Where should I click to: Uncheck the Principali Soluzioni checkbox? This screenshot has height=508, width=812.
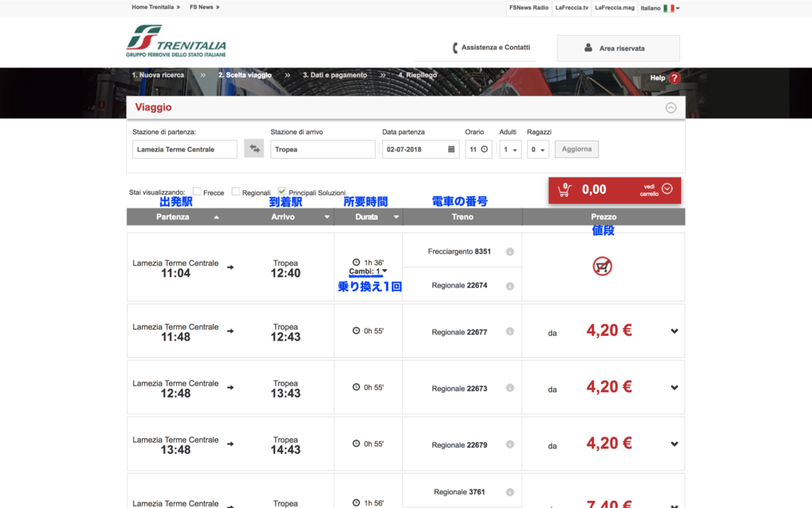(x=282, y=192)
